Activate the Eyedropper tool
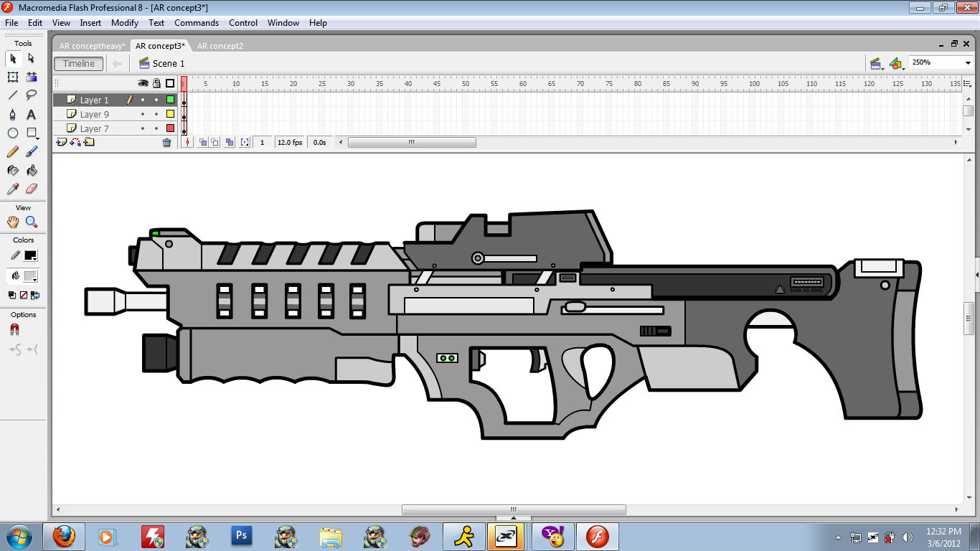The image size is (980, 551). pyautogui.click(x=12, y=189)
